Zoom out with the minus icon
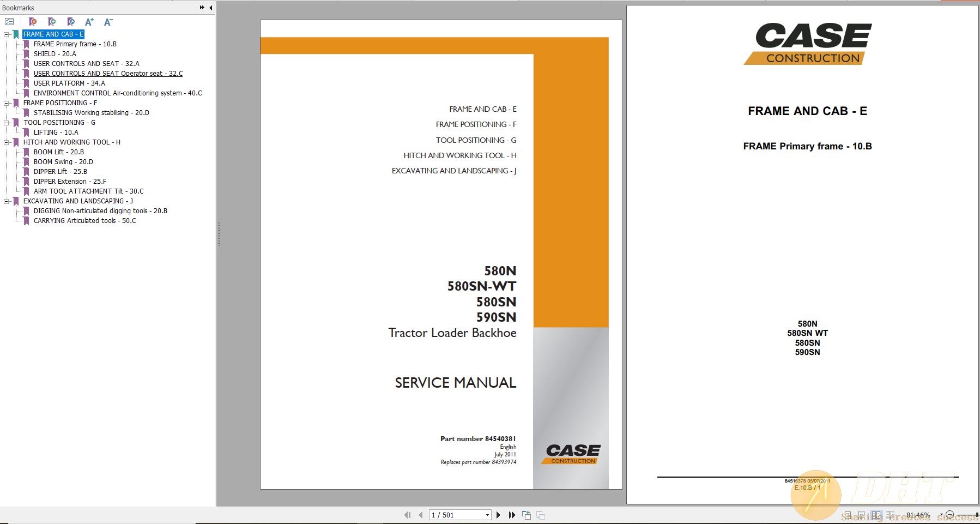Screen dimensions: 980x524 tap(950, 515)
